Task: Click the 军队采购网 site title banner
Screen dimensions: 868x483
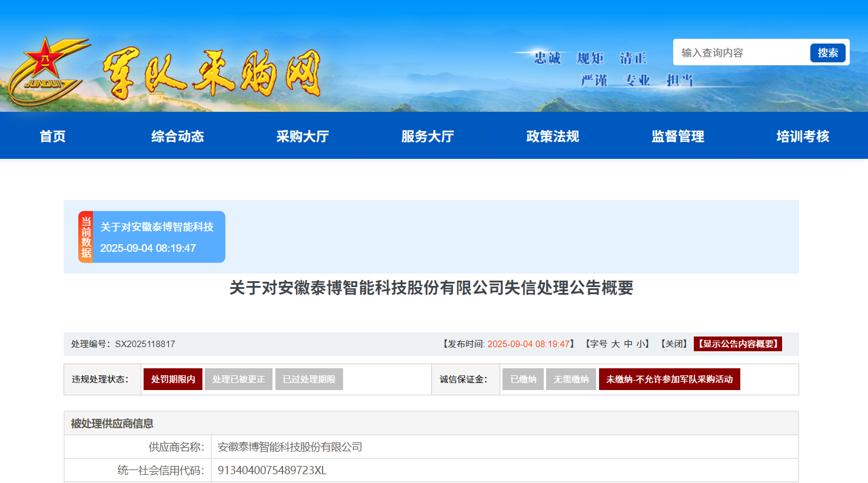Action: click(212, 73)
